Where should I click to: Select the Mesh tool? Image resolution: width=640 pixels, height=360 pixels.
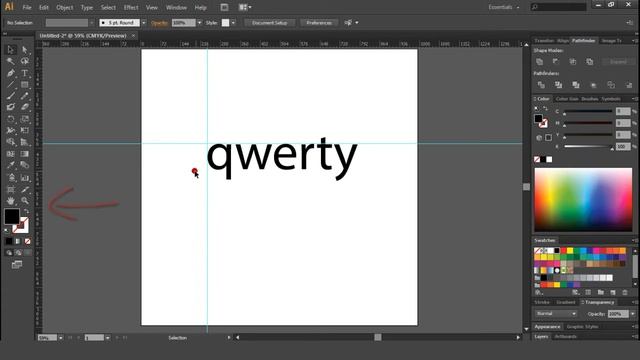coord(11,154)
